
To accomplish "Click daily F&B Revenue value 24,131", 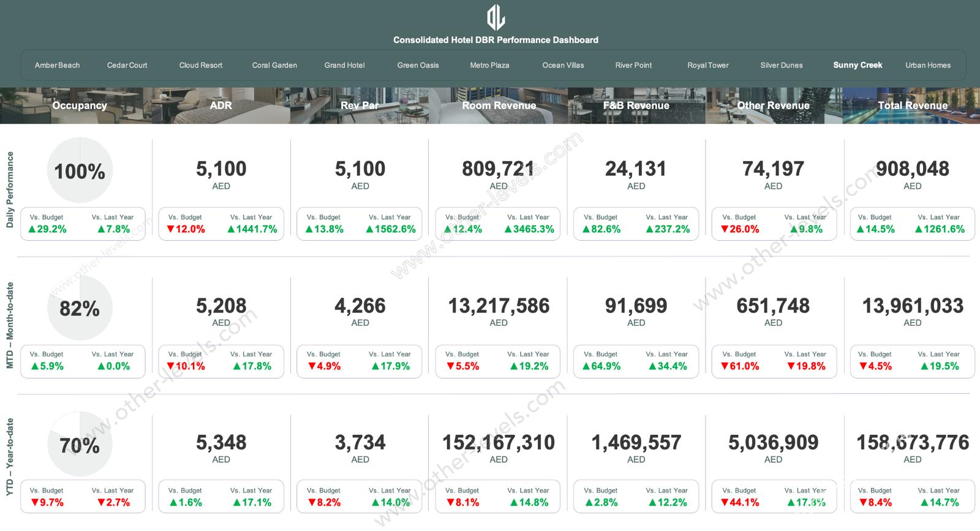I will (636, 169).
